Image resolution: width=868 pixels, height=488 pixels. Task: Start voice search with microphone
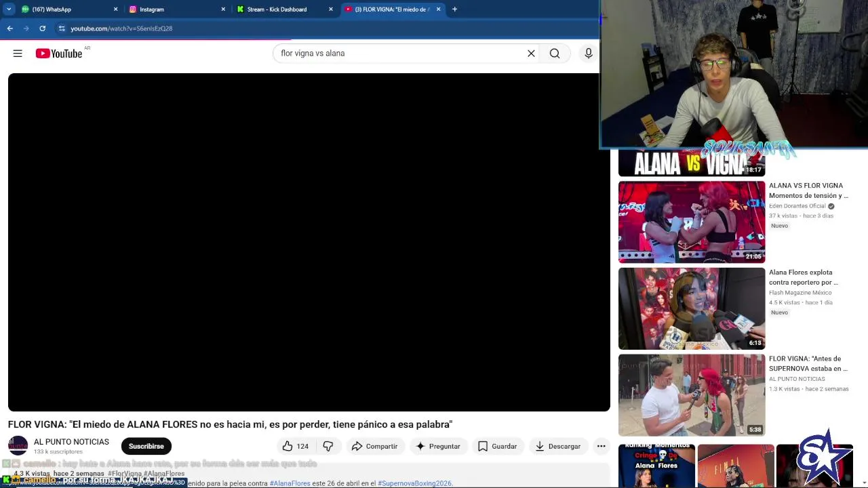tap(589, 54)
